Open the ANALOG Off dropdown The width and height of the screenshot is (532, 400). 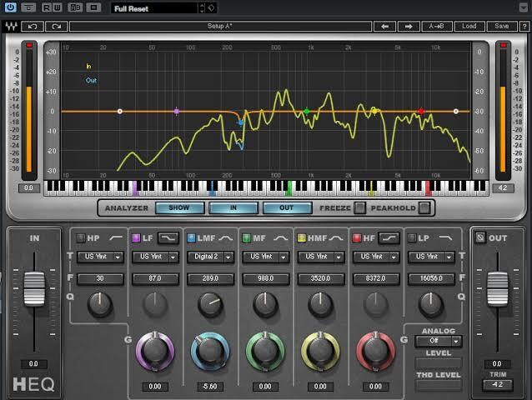(439, 341)
